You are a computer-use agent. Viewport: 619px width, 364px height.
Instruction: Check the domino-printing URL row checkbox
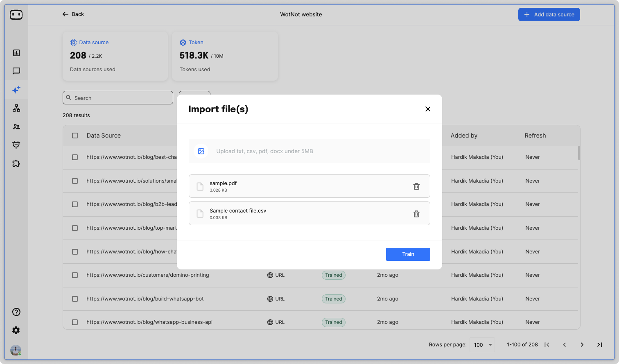[75, 275]
